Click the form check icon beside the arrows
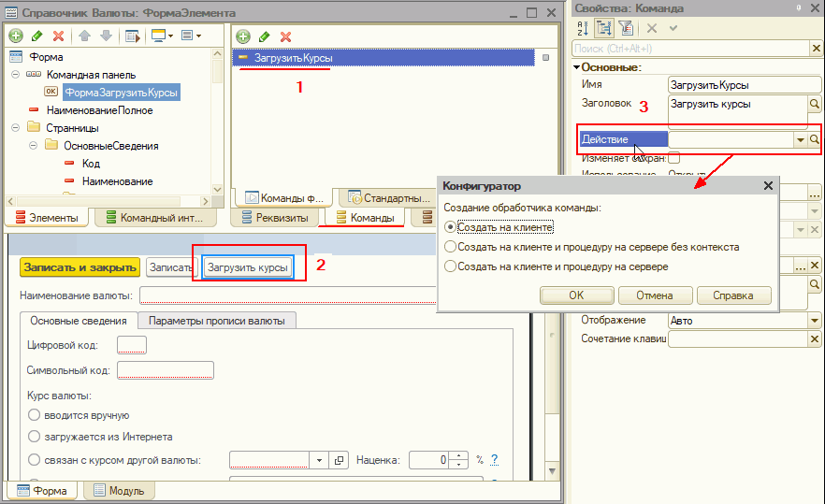Screen dimensions: 825x504 [132, 36]
